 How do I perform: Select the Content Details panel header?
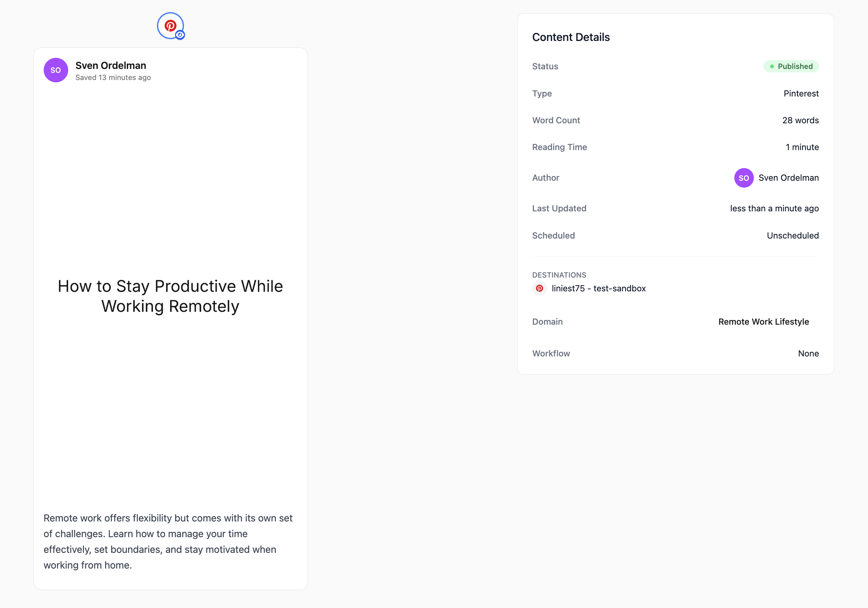(x=571, y=37)
